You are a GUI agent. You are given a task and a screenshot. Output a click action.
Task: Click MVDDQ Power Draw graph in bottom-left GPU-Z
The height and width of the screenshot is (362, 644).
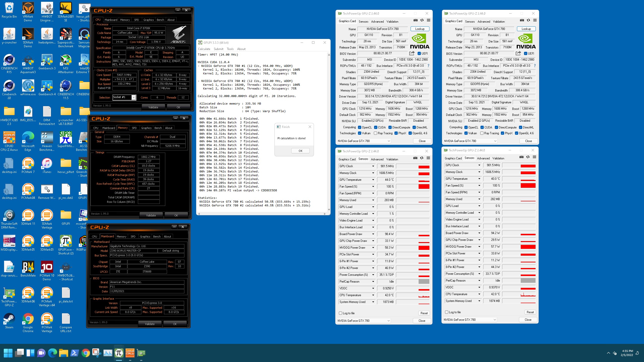pyautogui.click(x=413, y=248)
